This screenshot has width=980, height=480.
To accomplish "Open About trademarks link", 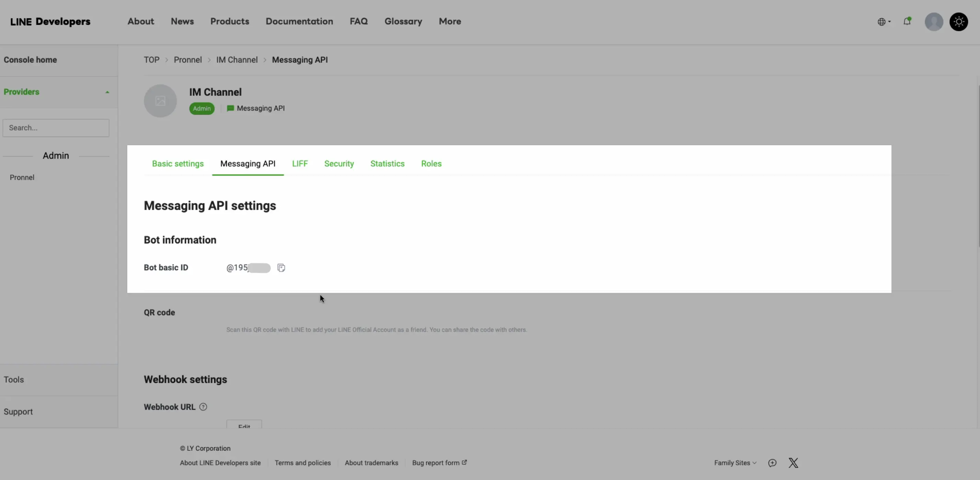I will pyautogui.click(x=371, y=463).
